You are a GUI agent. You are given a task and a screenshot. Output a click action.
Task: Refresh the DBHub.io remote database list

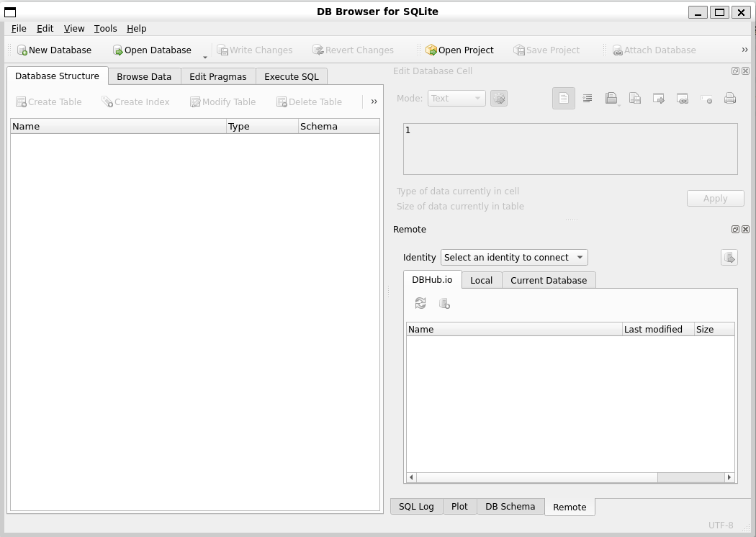pyautogui.click(x=420, y=303)
